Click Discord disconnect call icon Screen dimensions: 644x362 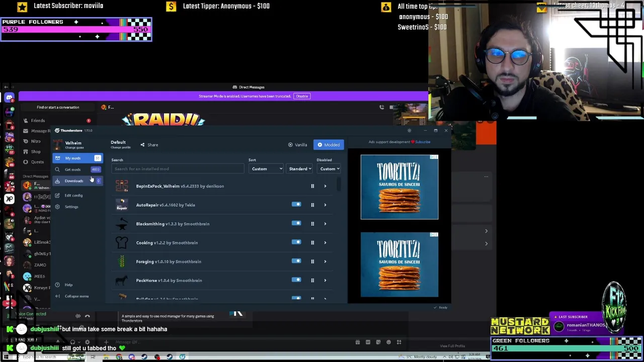(x=87, y=316)
